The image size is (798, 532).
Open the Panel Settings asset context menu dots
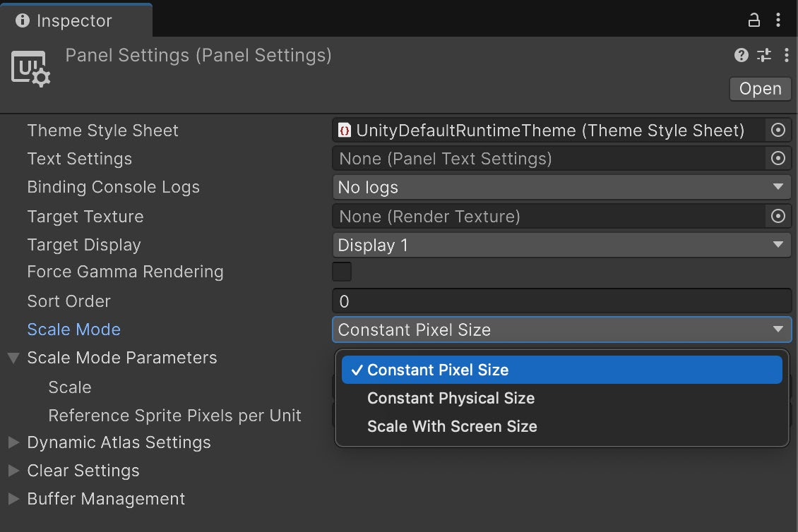click(x=786, y=55)
